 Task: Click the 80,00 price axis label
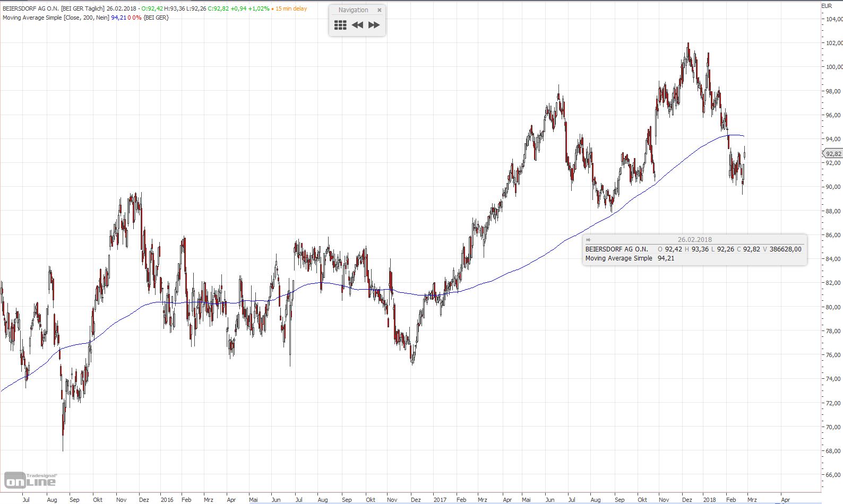pyautogui.click(x=833, y=307)
